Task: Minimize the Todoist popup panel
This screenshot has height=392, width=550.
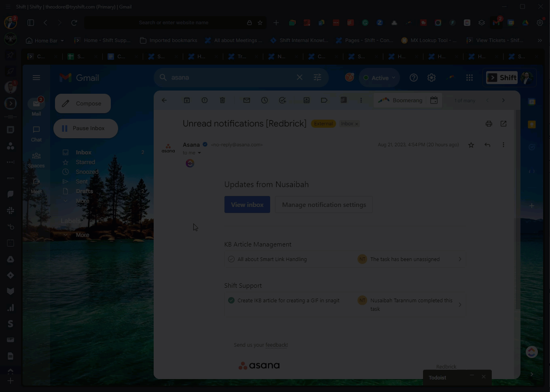Action: click(472, 376)
